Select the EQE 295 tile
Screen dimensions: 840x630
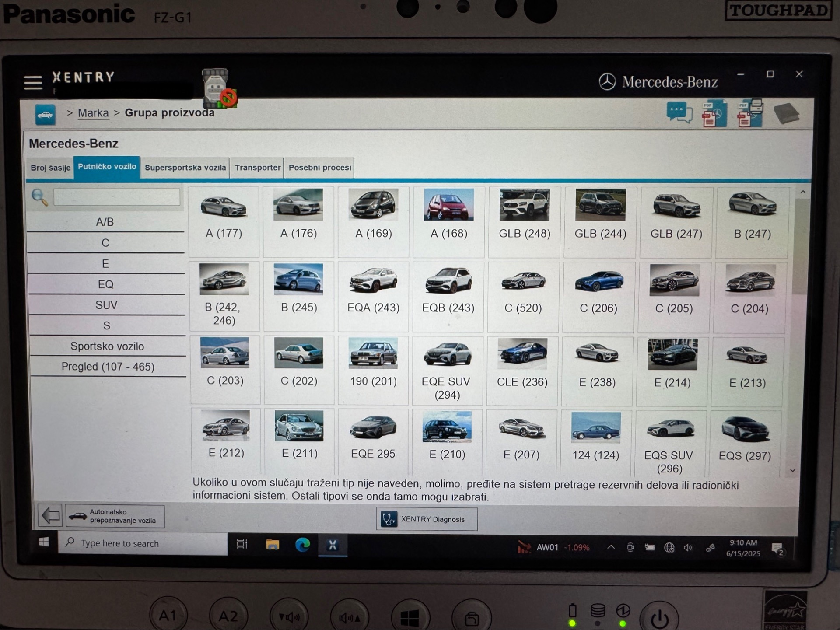[373, 441]
